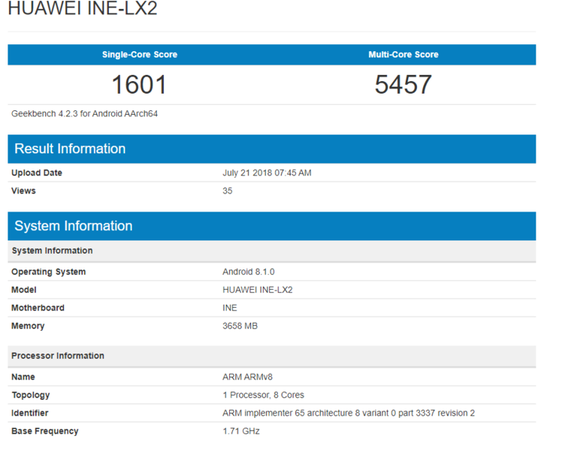Click the blue System Information section header

point(272,226)
